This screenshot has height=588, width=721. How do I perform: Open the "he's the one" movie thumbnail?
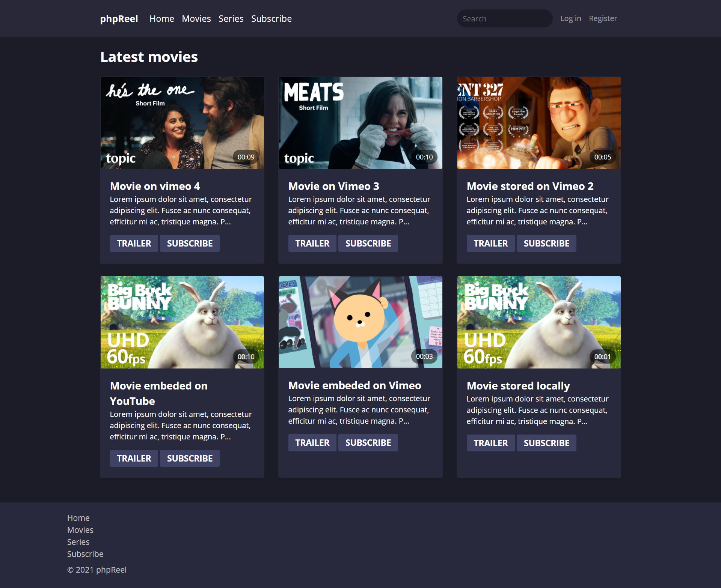[182, 123]
